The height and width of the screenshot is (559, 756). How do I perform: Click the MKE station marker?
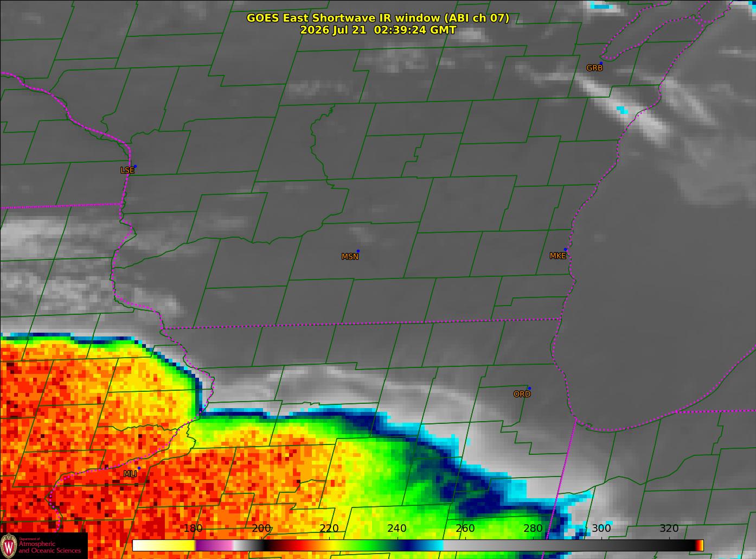(565, 250)
